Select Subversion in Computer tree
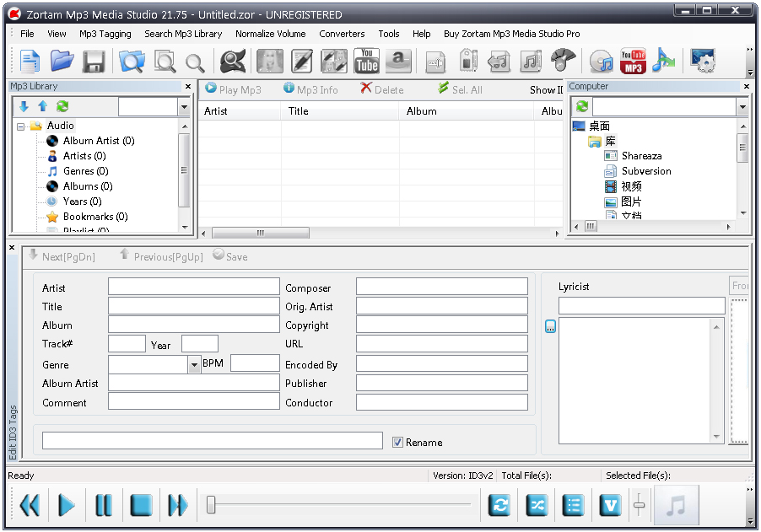The height and width of the screenshot is (532, 761). [x=646, y=171]
